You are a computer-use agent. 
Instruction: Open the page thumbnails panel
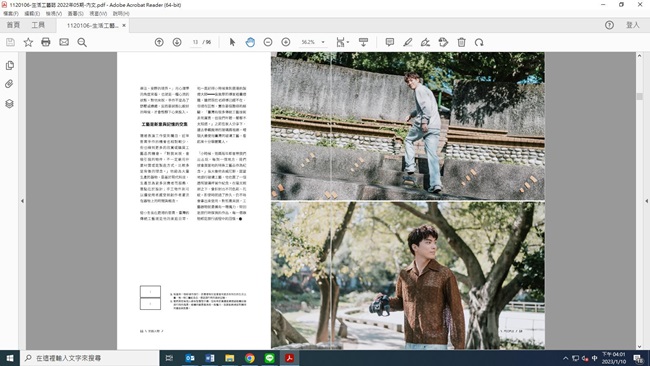point(10,65)
